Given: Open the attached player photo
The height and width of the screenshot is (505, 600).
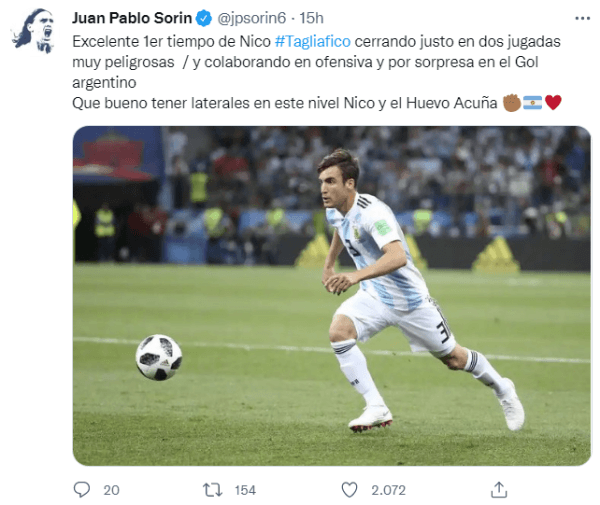Looking at the screenshot, I should [331, 296].
